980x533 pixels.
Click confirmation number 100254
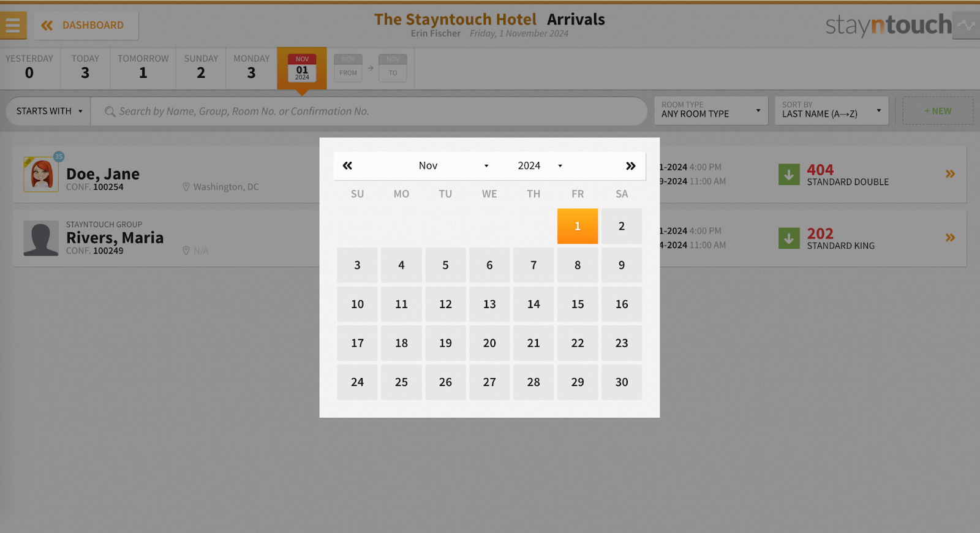pos(108,187)
